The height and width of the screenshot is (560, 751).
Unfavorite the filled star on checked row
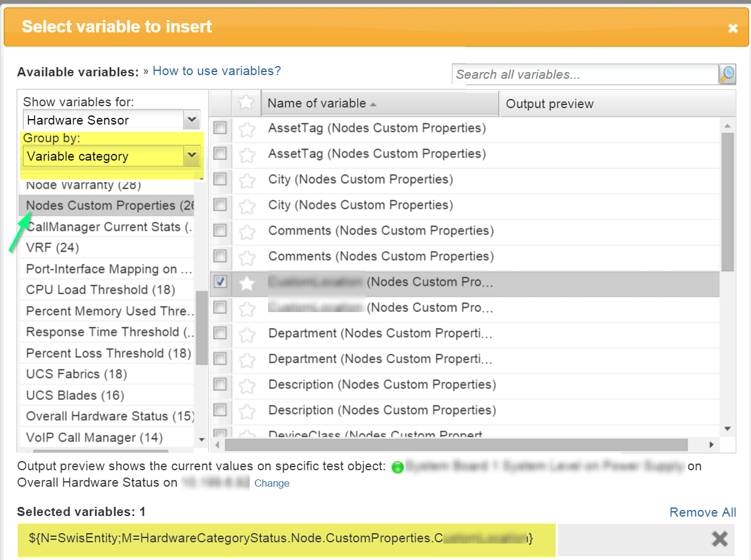pos(247,283)
